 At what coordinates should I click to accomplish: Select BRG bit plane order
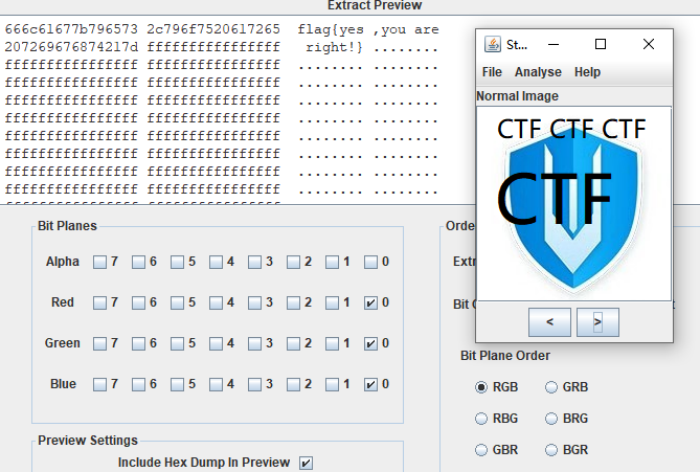(x=551, y=418)
